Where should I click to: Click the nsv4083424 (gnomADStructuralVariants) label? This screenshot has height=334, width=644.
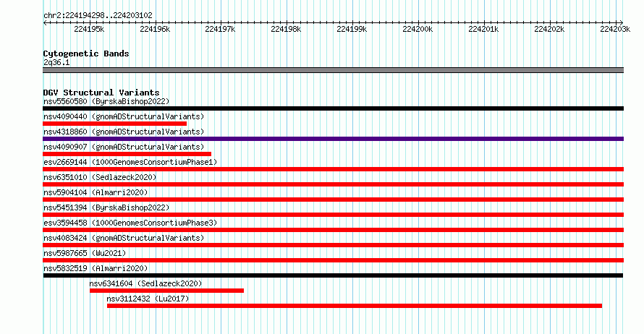124,238
